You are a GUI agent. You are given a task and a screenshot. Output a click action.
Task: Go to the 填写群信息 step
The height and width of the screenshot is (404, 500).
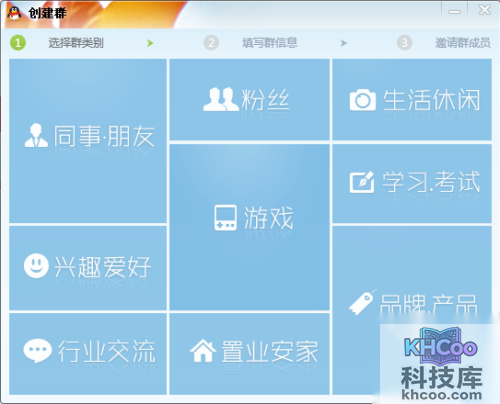pyautogui.click(x=270, y=43)
